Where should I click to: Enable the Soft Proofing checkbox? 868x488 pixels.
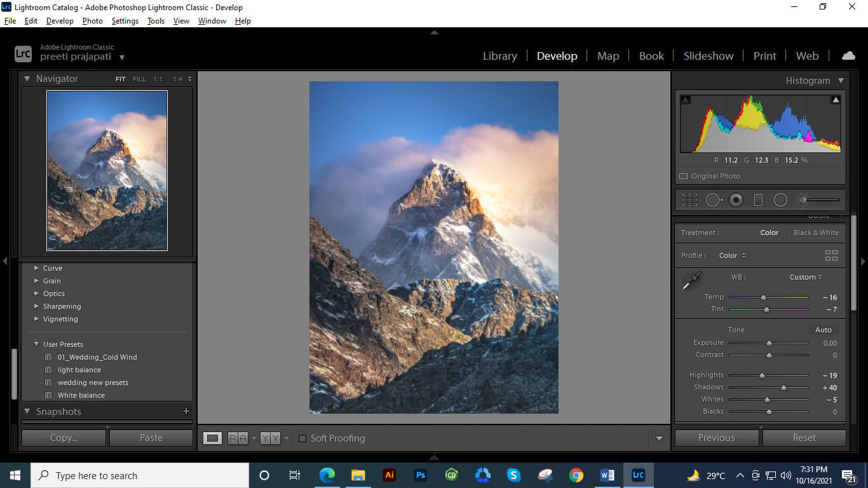[x=302, y=438]
